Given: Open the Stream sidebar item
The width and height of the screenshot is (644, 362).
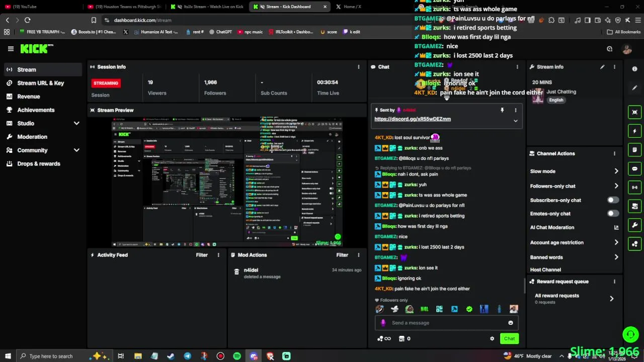Looking at the screenshot, I should click(43, 69).
